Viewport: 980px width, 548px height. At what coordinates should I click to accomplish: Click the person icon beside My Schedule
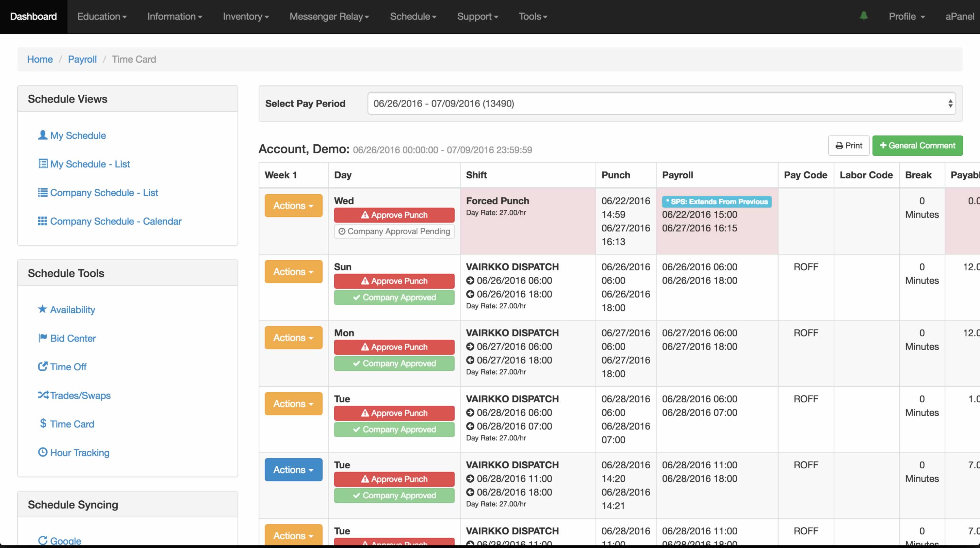point(43,135)
